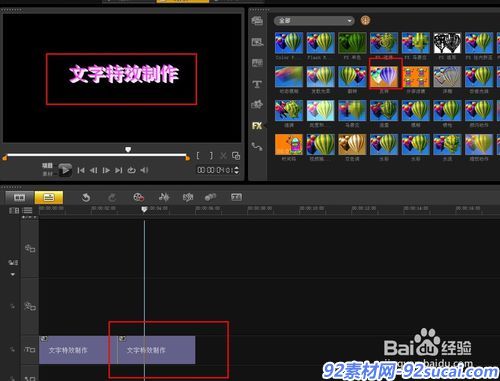Image resolution: width=500 pixels, height=381 pixels.
Task: Open the Path library icon
Action: [257, 147]
